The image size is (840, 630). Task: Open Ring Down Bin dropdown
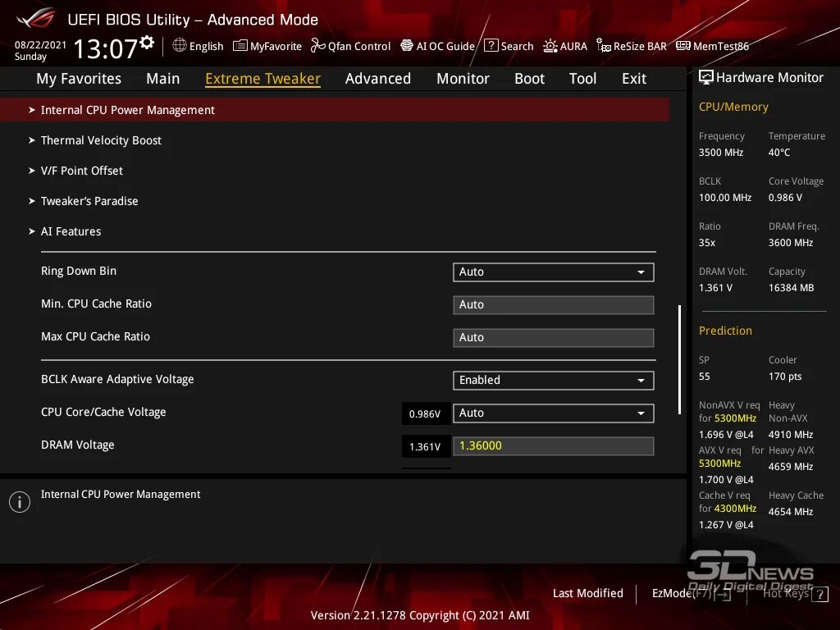554,272
